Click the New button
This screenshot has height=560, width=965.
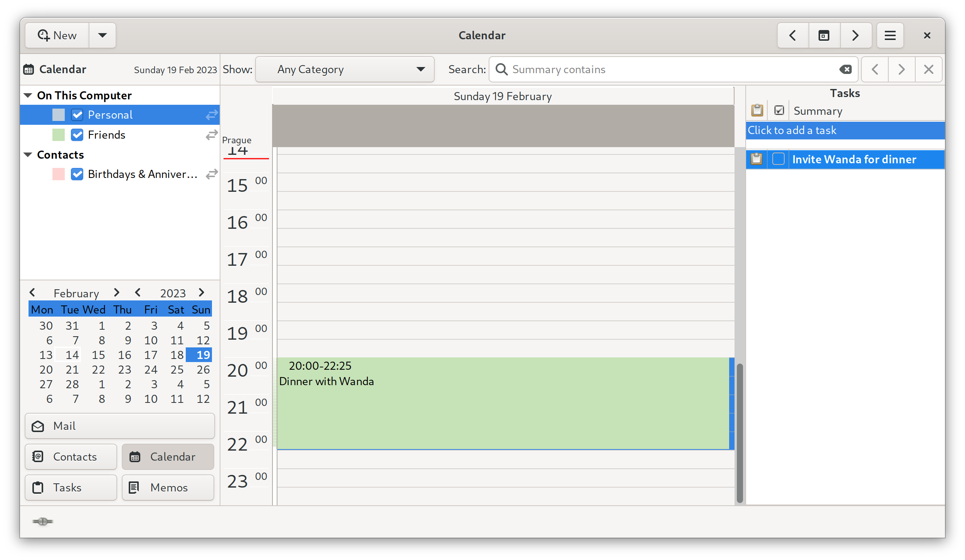(x=57, y=35)
